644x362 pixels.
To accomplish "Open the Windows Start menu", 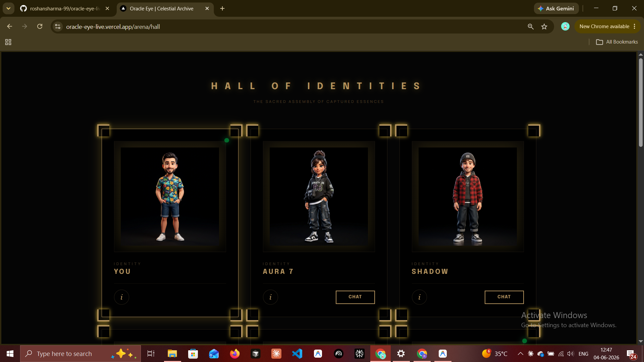I will click(x=10, y=354).
